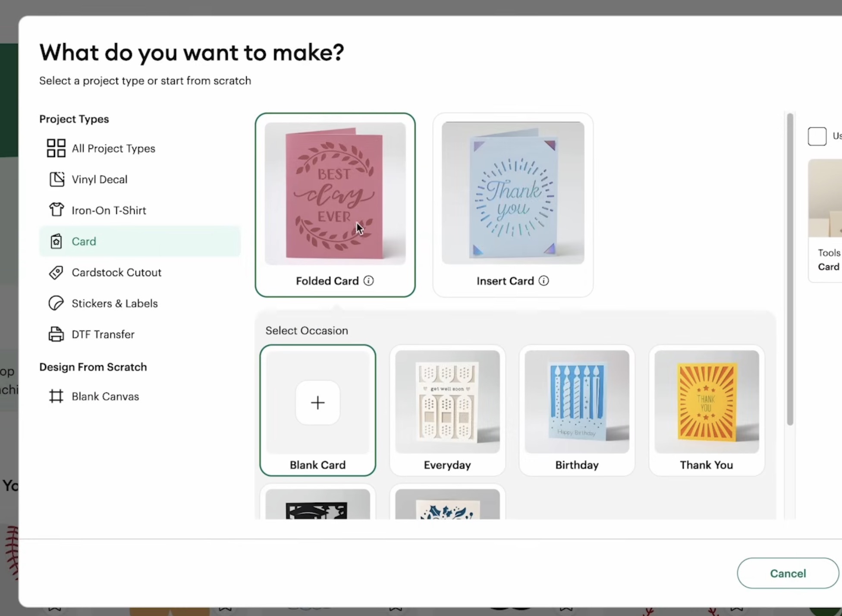
Task: Select the Iron-On T-Shirt shirt icon
Action: [56, 210]
